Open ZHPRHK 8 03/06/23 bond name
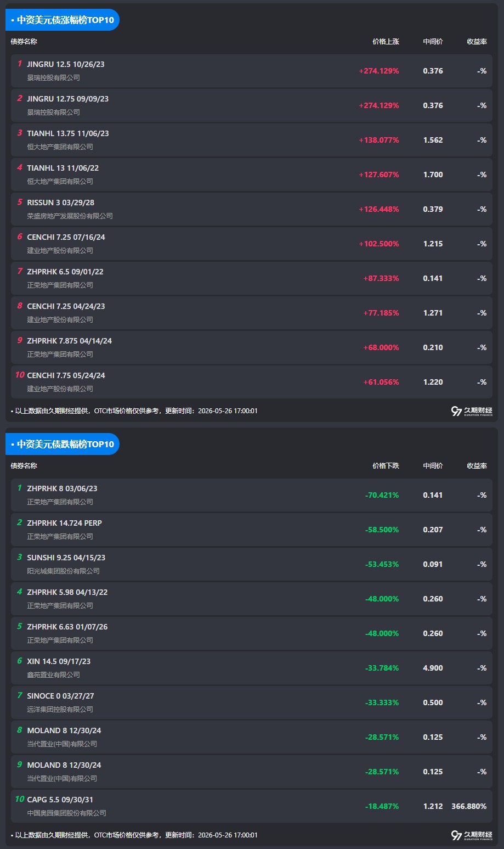 (x=62, y=488)
